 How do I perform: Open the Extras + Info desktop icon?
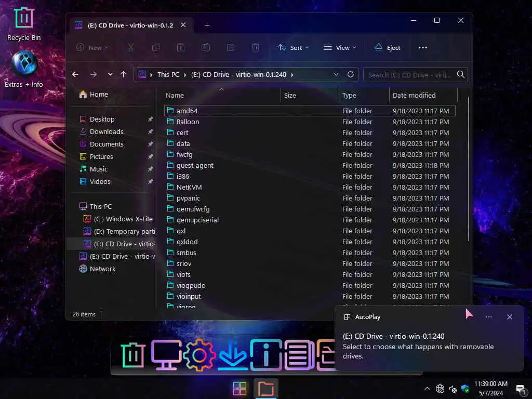tap(24, 69)
